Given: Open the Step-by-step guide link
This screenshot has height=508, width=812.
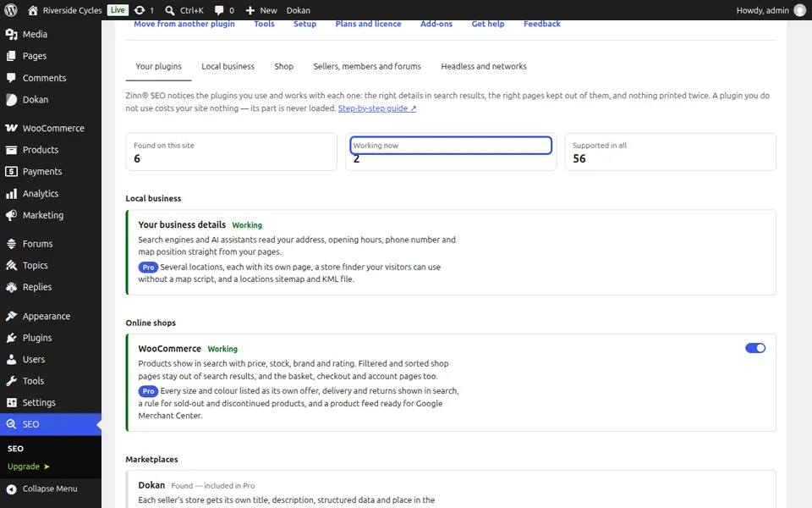Looking at the screenshot, I should pos(377,108).
